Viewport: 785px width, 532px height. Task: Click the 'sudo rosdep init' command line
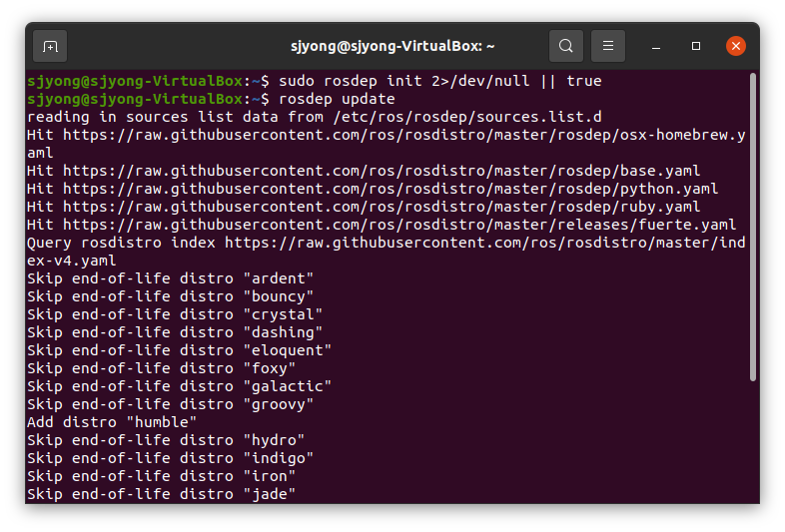[315, 81]
